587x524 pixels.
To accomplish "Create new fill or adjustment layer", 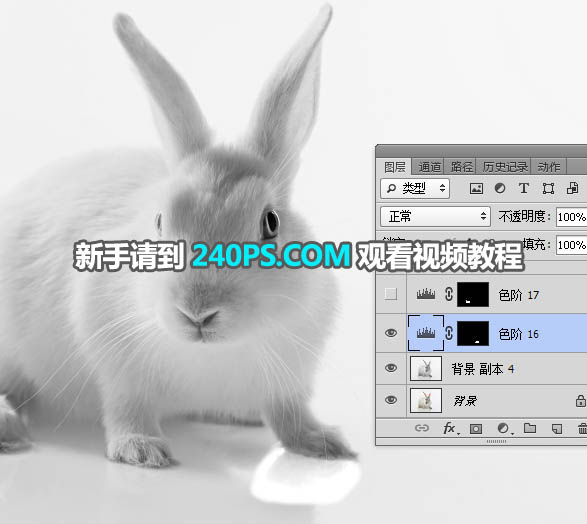I will (x=504, y=429).
